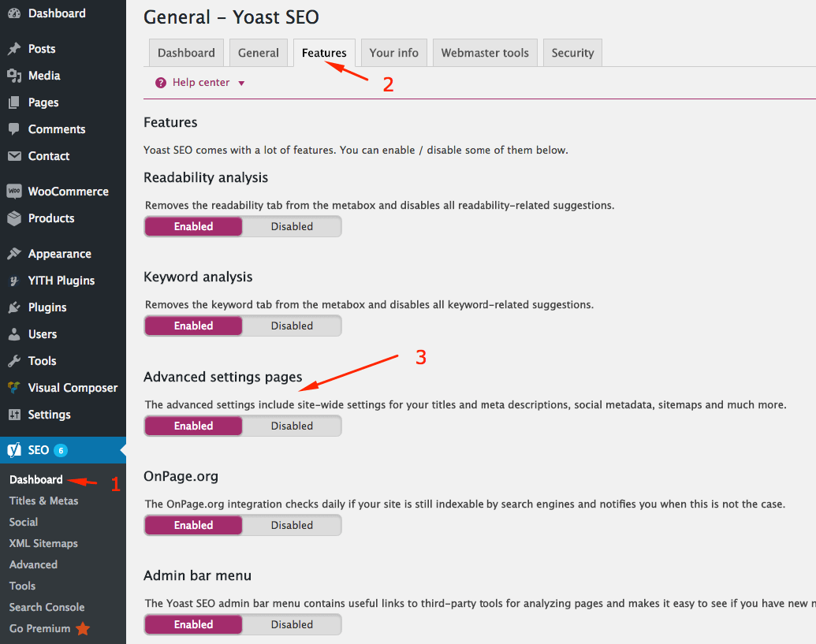816x644 pixels.
Task: Click the WooCommerce logo icon
Action: pyautogui.click(x=14, y=192)
